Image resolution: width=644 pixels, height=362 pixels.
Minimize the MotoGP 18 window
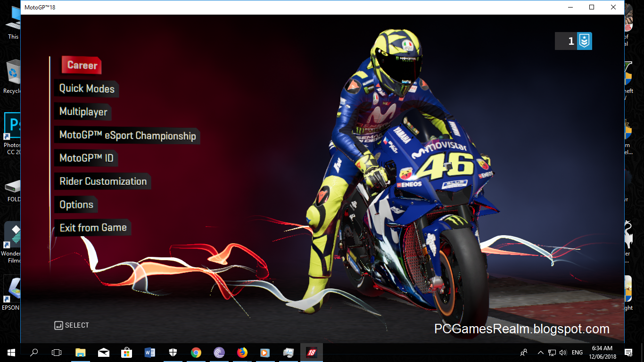[x=570, y=7]
